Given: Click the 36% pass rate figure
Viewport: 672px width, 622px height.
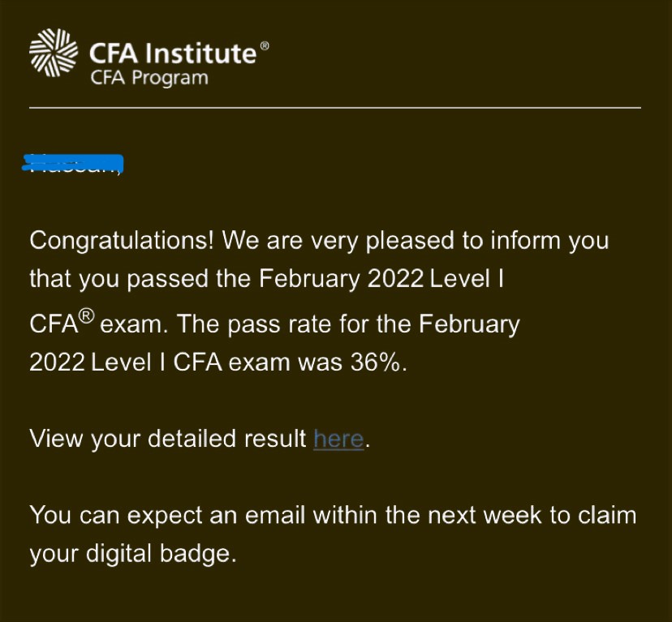Looking at the screenshot, I should 377,362.
